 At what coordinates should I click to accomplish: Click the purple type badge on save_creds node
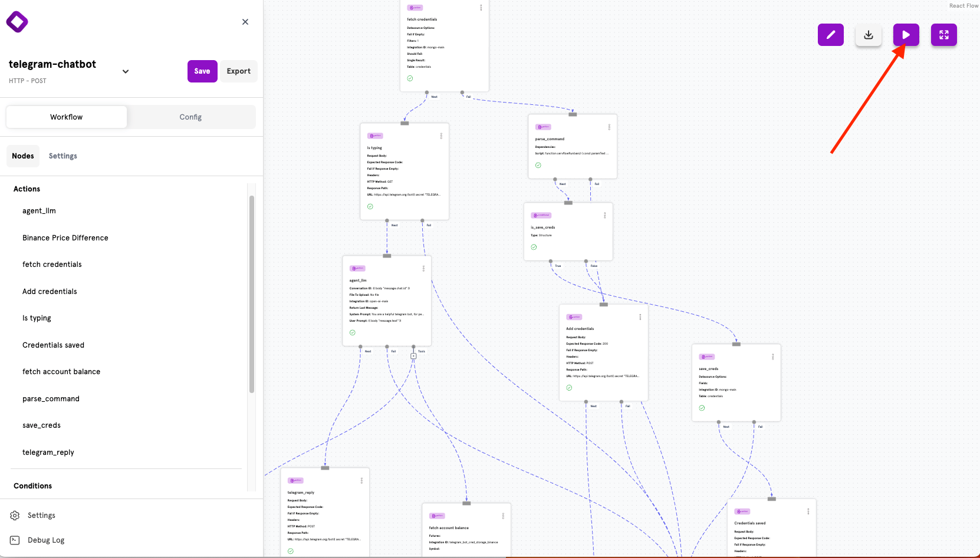tap(707, 357)
